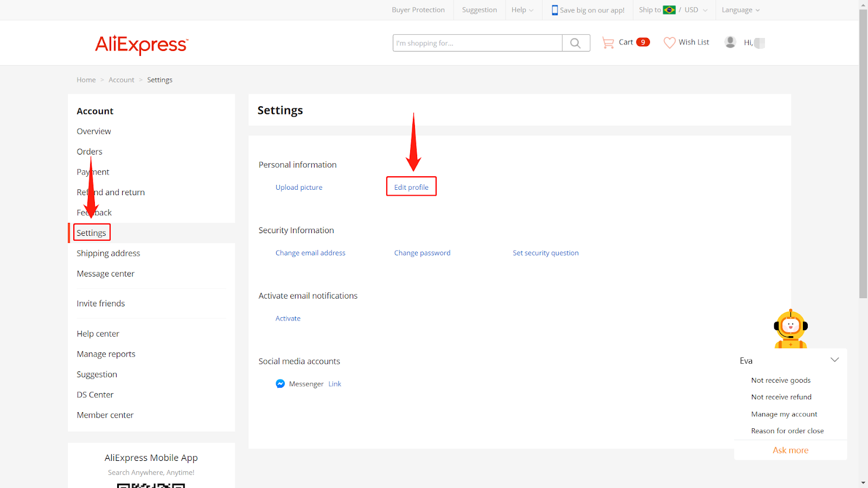Click in the shopping search field
The image size is (868, 488).
click(x=477, y=43)
